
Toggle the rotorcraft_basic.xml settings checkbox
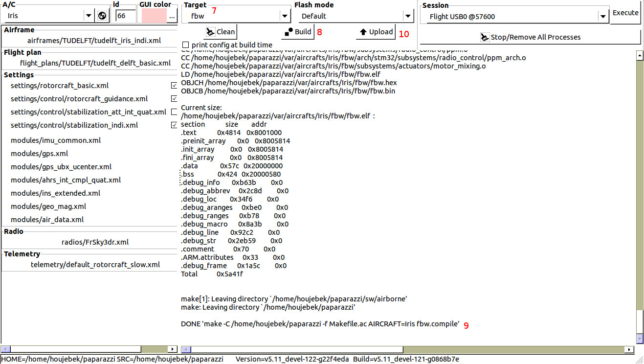click(x=174, y=86)
